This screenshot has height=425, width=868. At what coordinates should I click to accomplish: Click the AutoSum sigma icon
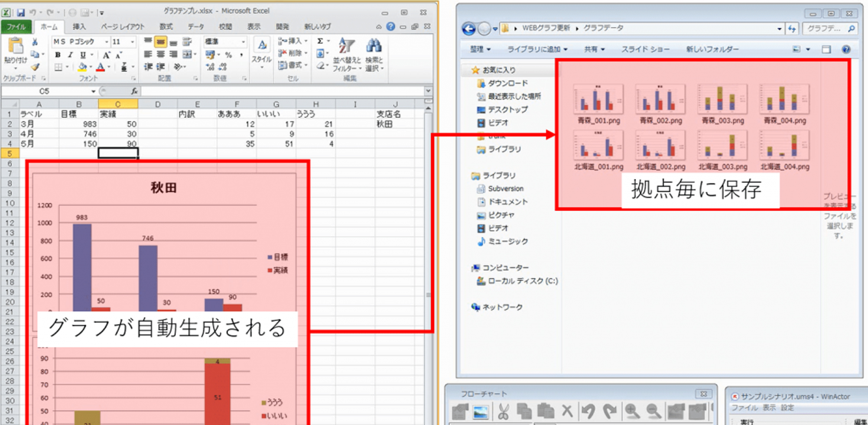320,41
